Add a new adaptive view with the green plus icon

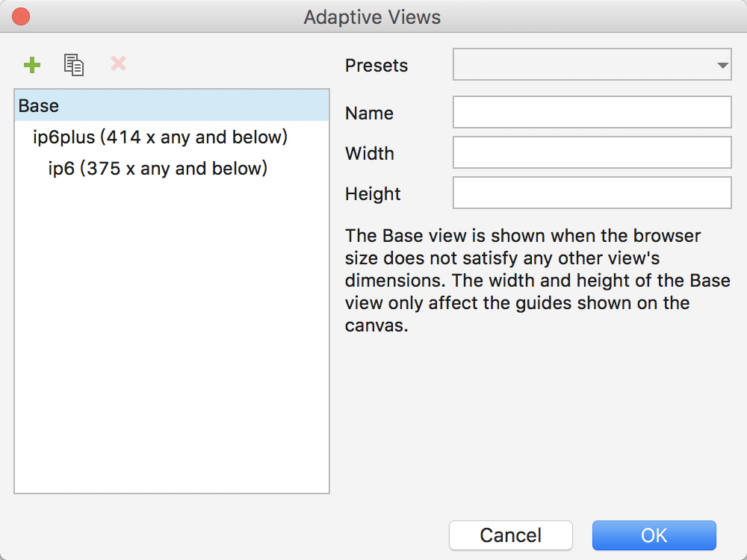(32, 65)
